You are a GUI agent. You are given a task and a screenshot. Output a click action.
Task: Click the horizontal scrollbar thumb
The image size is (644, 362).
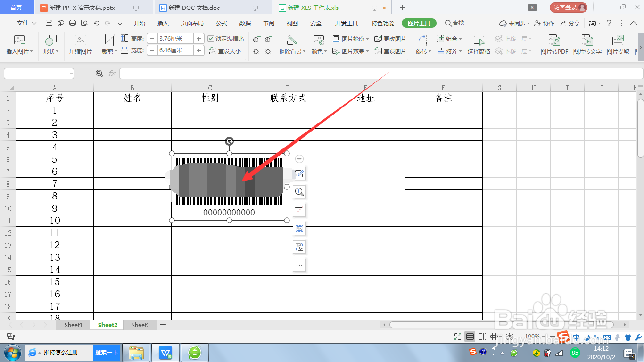click(502, 325)
